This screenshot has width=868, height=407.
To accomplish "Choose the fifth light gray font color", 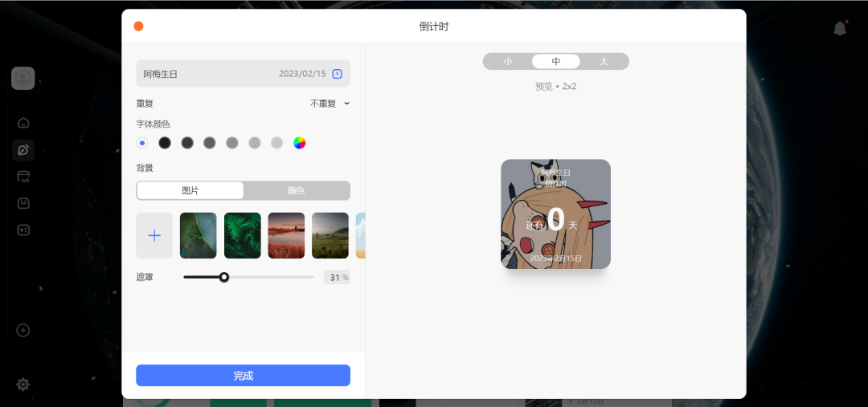I will tap(254, 143).
